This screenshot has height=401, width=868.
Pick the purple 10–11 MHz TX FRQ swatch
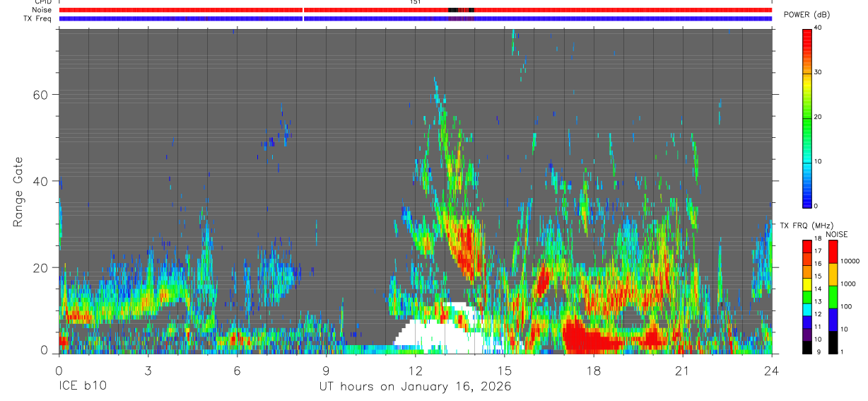[807, 333]
